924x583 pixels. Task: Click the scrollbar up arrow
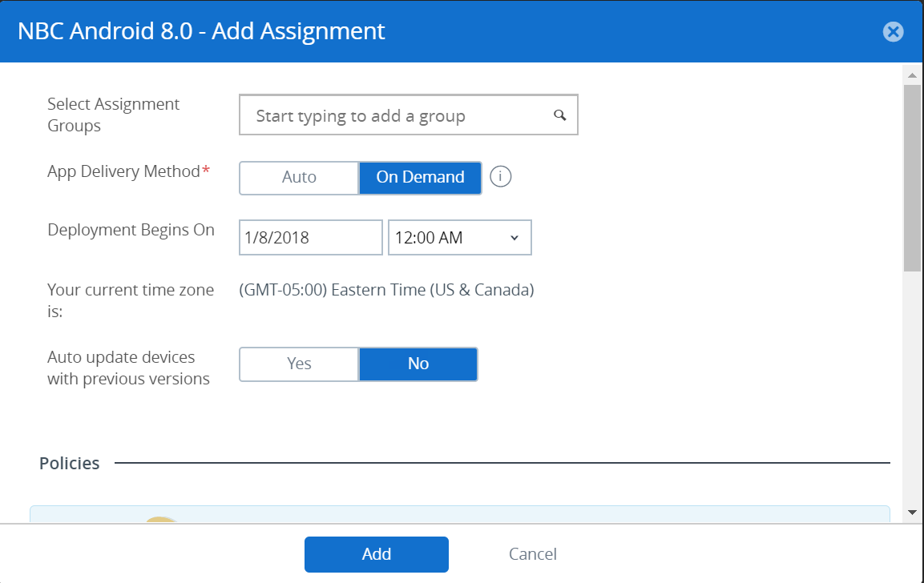(x=912, y=75)
